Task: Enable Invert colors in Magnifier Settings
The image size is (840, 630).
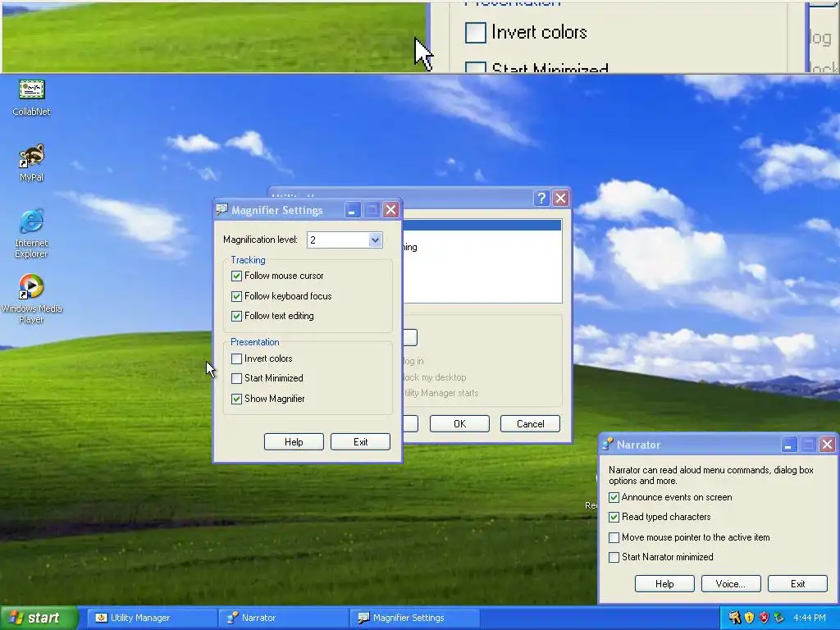Action: [x=236, y=358]
